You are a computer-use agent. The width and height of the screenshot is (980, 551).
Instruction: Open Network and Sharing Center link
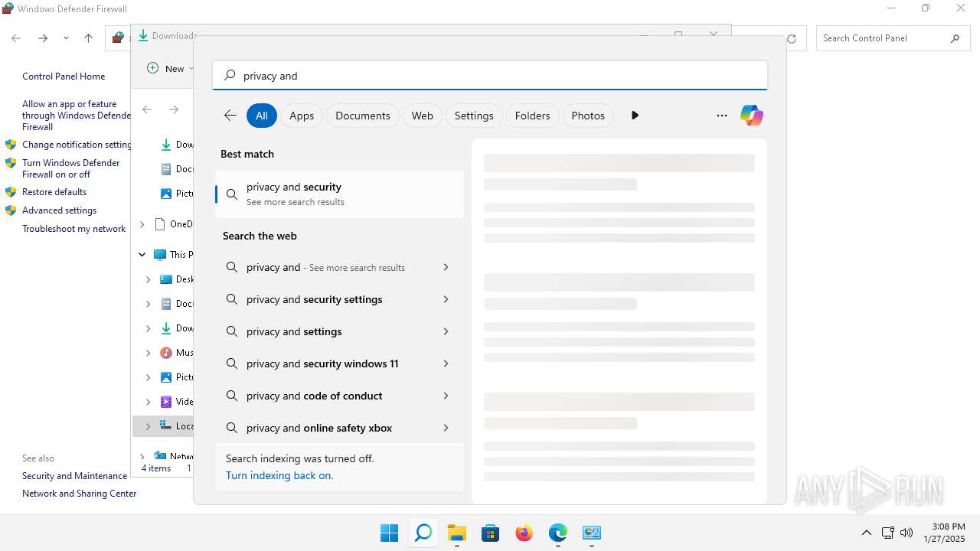coord(80,494)
